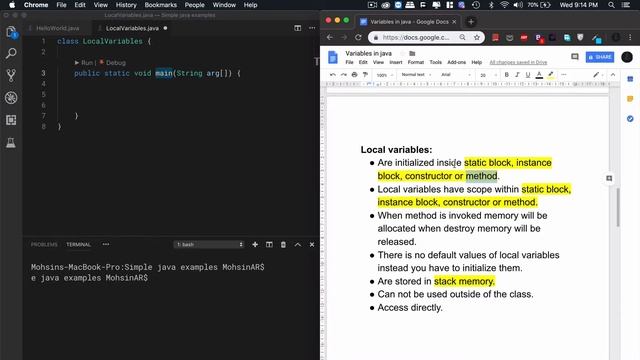
Task: Open the Docs Help menu
Action: (477, 62)
